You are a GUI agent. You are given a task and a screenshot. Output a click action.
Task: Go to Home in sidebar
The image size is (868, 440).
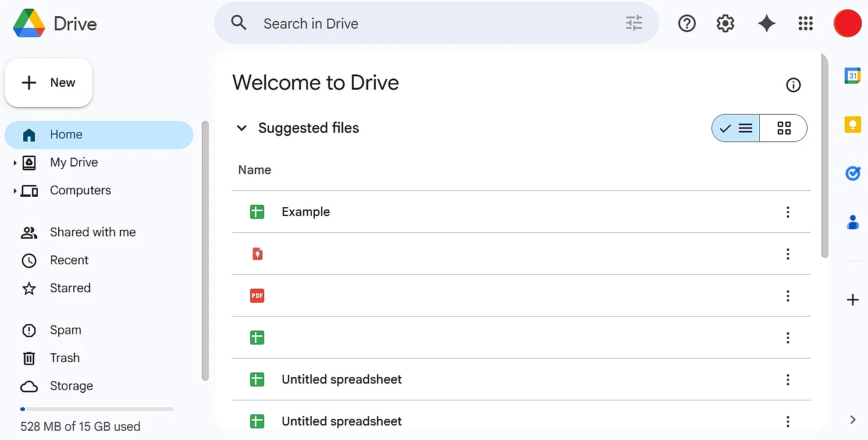point(99,135)
